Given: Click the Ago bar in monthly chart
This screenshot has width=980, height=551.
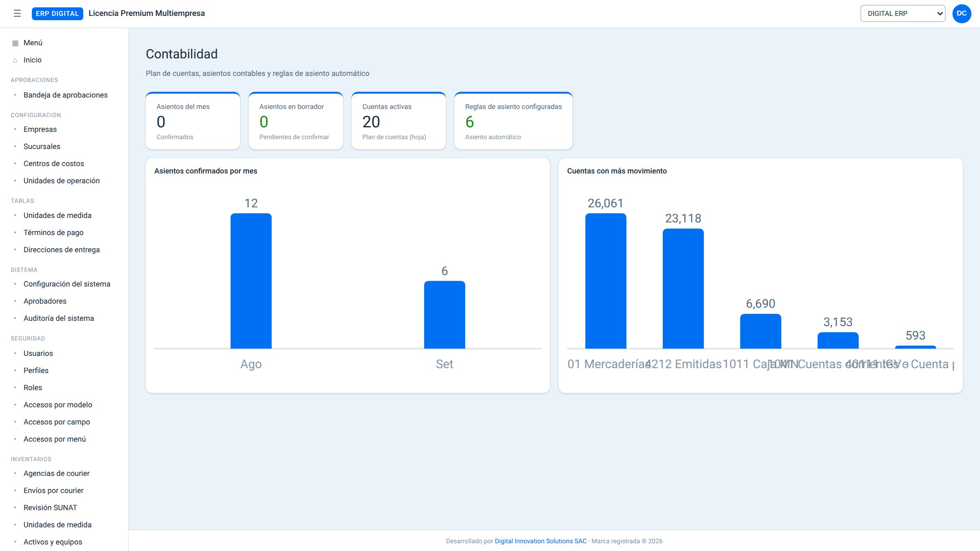Looking at the screenshot, I should pyautogui.click(x=251, y=281).
